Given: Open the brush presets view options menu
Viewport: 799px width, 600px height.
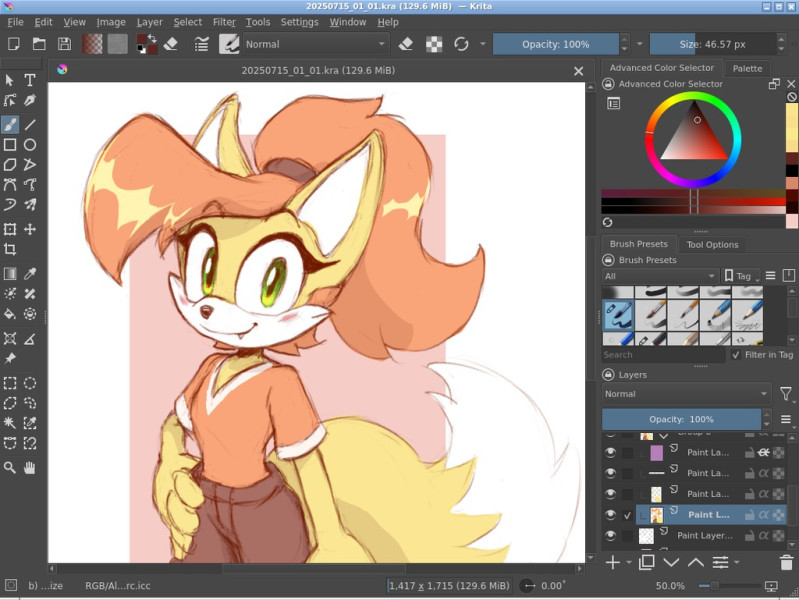Looking at the screenshot, I should tap(770, 276).
